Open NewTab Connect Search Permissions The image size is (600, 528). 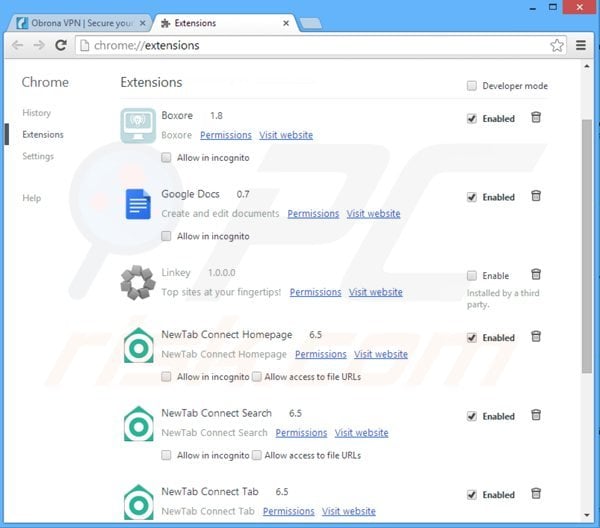coord(301,433)
